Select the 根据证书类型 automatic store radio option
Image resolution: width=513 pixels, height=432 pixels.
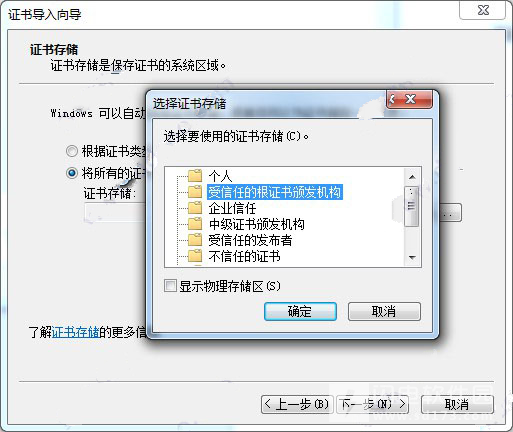tap(72, 151)
